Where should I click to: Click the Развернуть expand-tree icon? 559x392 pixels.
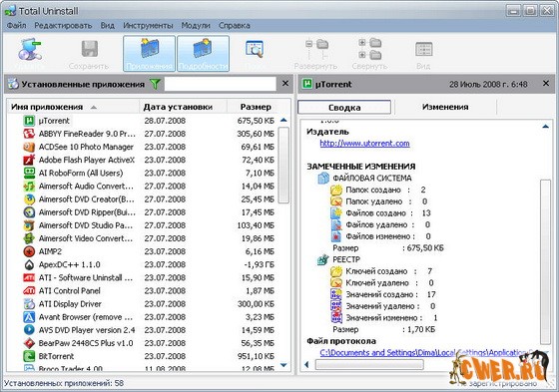tap(316, 49)
